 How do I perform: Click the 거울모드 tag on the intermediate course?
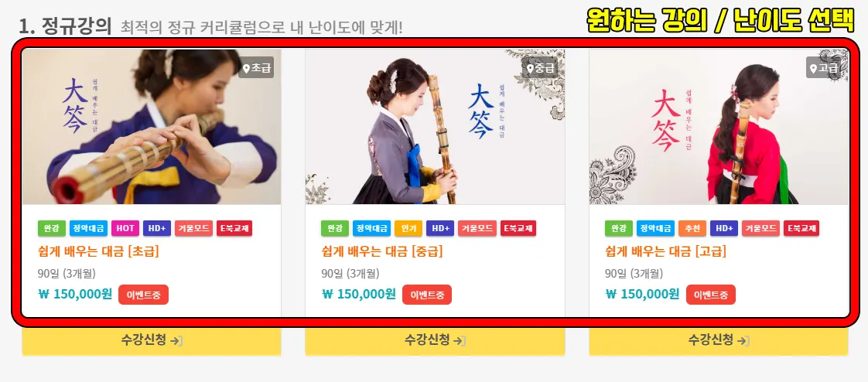point(477,228)
